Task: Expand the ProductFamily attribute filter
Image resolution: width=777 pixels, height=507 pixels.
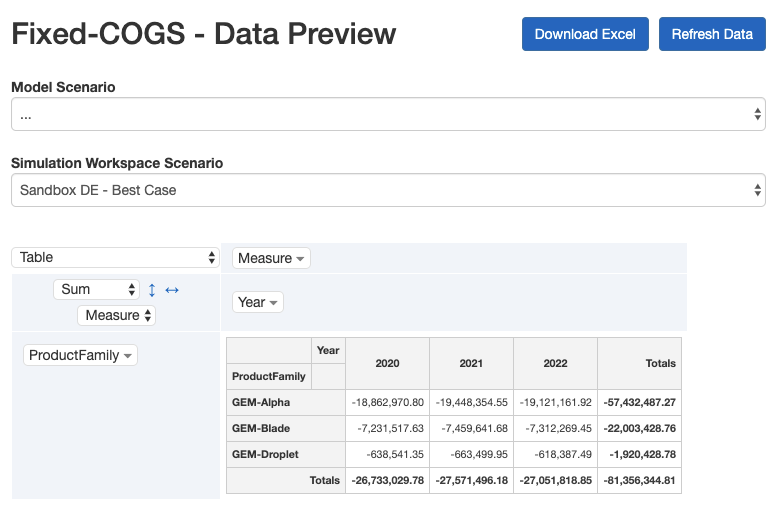Action: [x=128, y=356]
